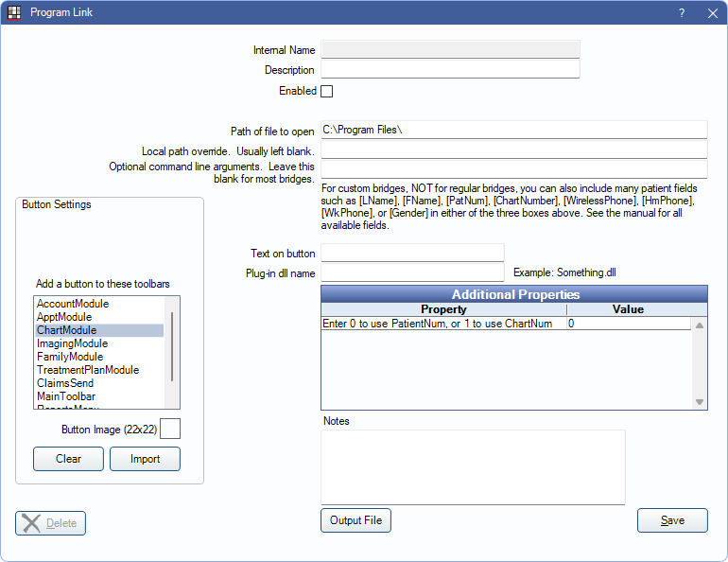The width and height of the screenshot is (728, 562).
Task: Choose FamilyModule in the toolbar list
Action: (69, 357)
